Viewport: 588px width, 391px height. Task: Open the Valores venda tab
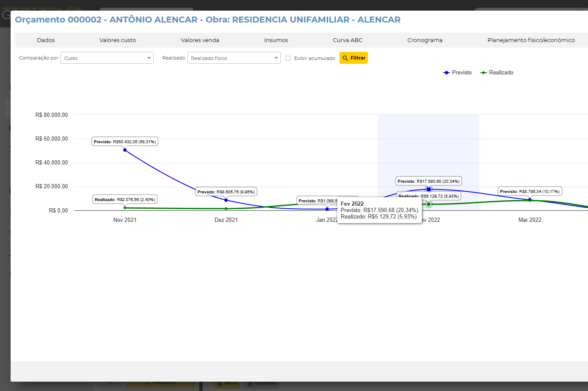[200, 40]
